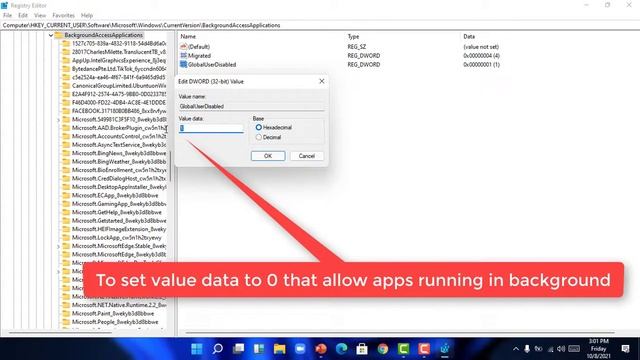640x360 pixels.
Task: Click the Value name field GlobalUserDisabled
Action: (x=252, y=106)
